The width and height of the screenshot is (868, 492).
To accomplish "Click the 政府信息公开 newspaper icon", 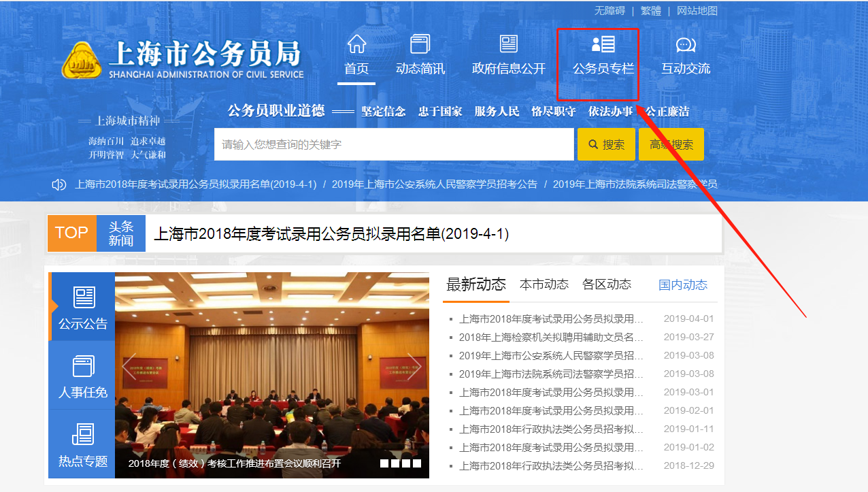I will click(509, 44).
